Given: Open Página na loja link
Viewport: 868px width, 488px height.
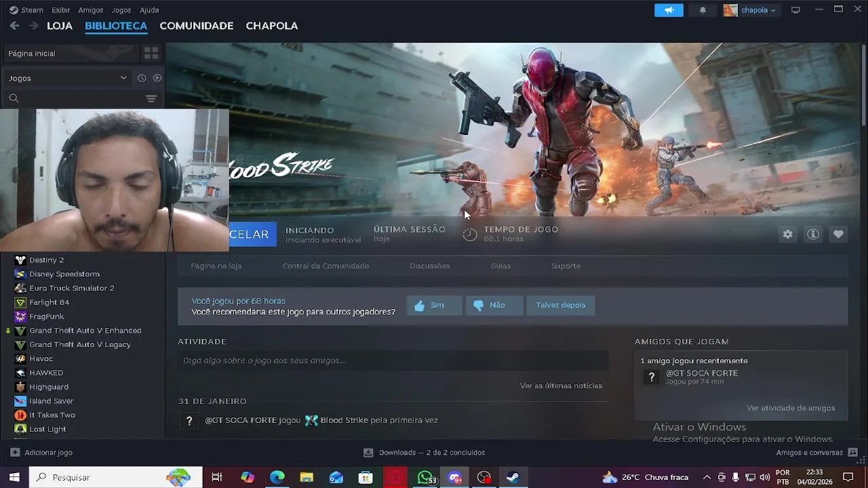Looking at the screenshot, I should [x=216, y=266].
